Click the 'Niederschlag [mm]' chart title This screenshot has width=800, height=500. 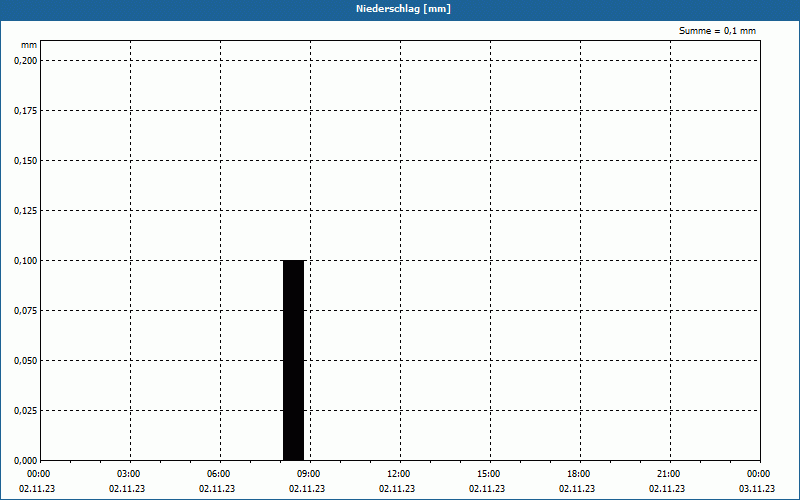coord(403,9)
